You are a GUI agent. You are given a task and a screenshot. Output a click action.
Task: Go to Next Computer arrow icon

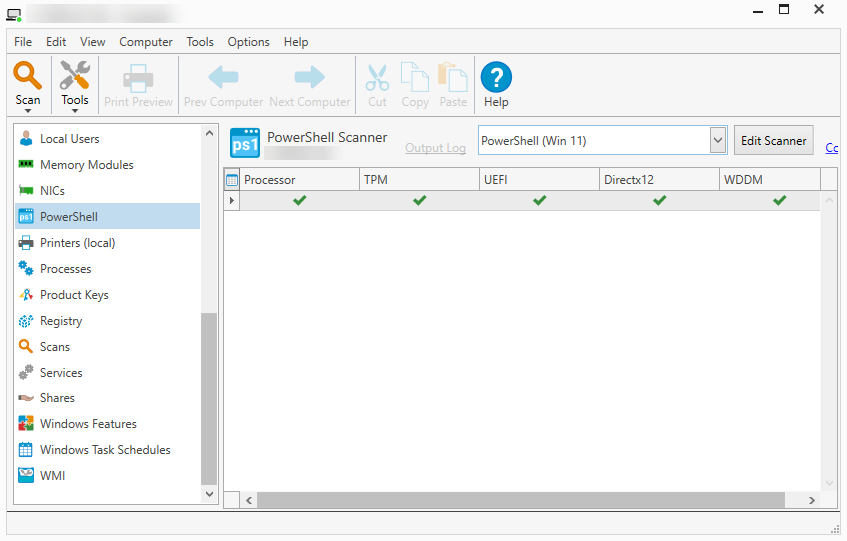point(310,77)
